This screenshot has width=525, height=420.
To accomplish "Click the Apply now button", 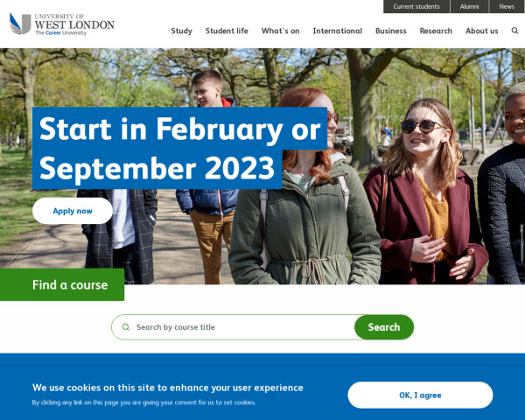I will [x=73, y=211].
